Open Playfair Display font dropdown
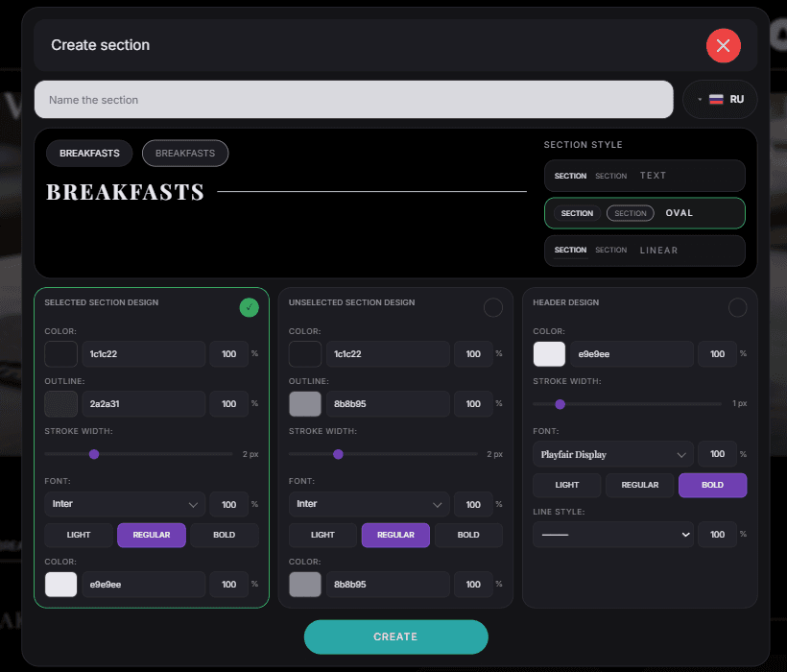Screen dimensions: 787x672 point(613,454)
